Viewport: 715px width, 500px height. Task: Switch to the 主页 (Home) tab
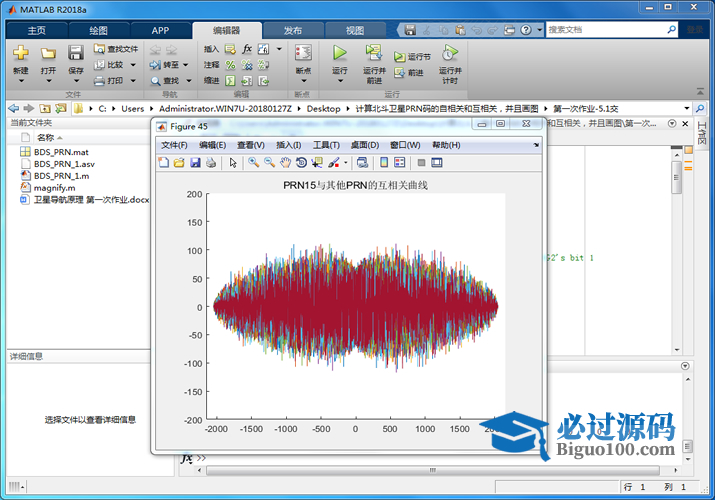[x=36, y=31]
